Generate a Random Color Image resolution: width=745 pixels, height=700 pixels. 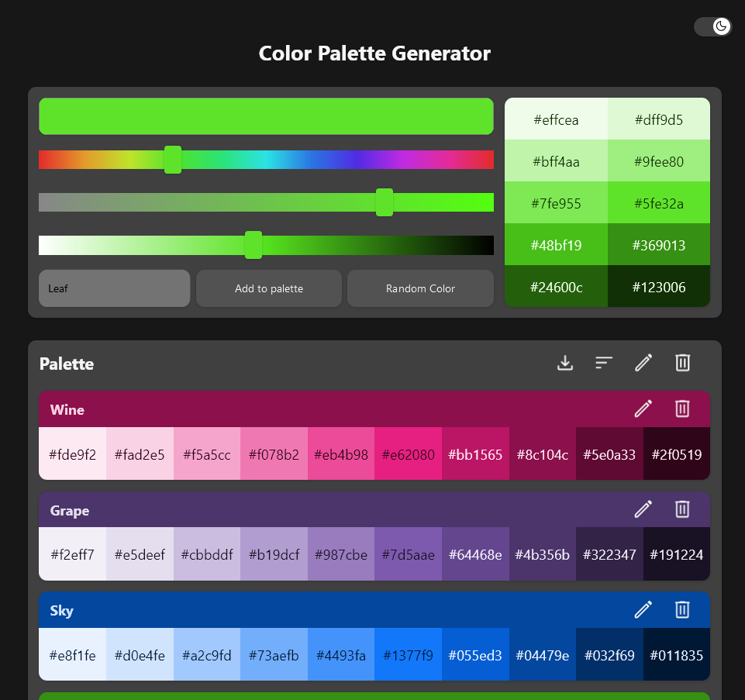click(x=420, y=288)
